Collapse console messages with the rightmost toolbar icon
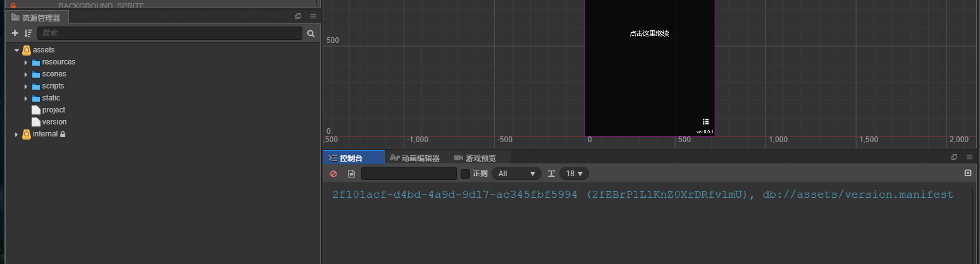Image resolution: width=980 pixels, height=264 pixels. 967,173
